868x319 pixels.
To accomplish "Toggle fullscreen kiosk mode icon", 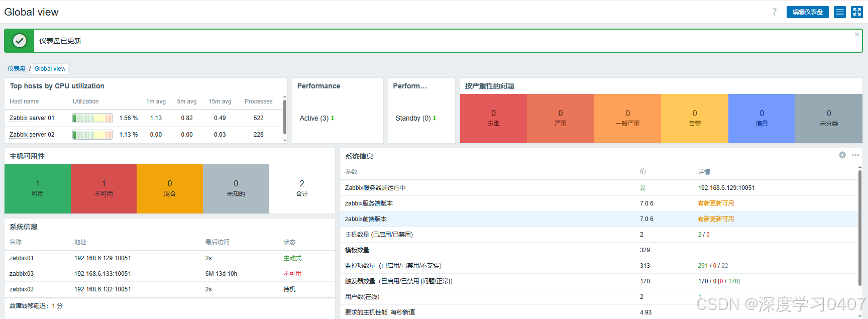I will (857, 12).
